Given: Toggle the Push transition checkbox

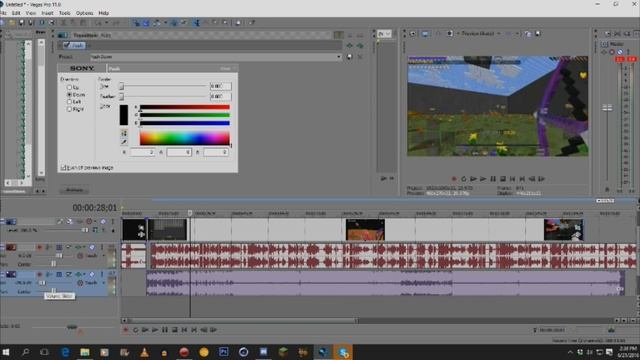Looking at the screenshot, I should 67,45.
